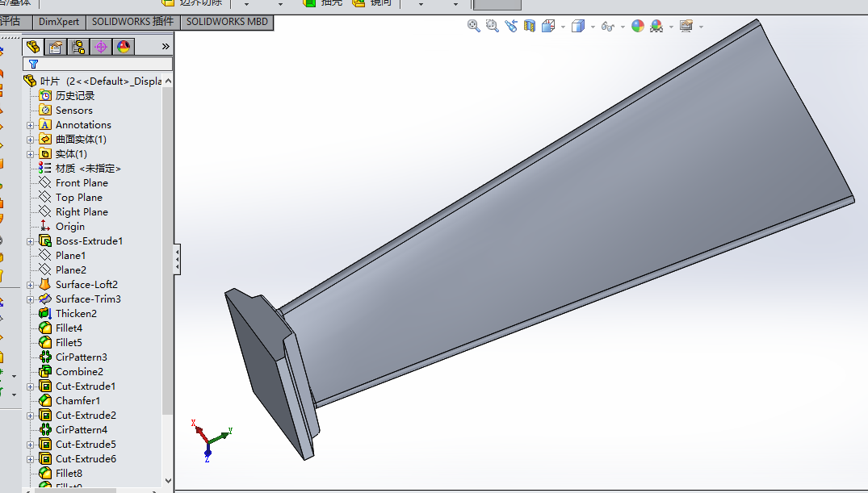Click the Apply Scene icon

pyautogui.click(x=656, y=26)
